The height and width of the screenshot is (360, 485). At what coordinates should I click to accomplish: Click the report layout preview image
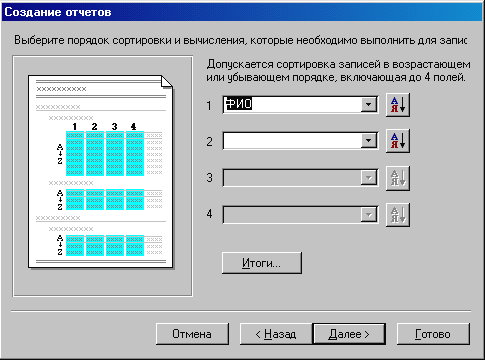tap(101, 172)
